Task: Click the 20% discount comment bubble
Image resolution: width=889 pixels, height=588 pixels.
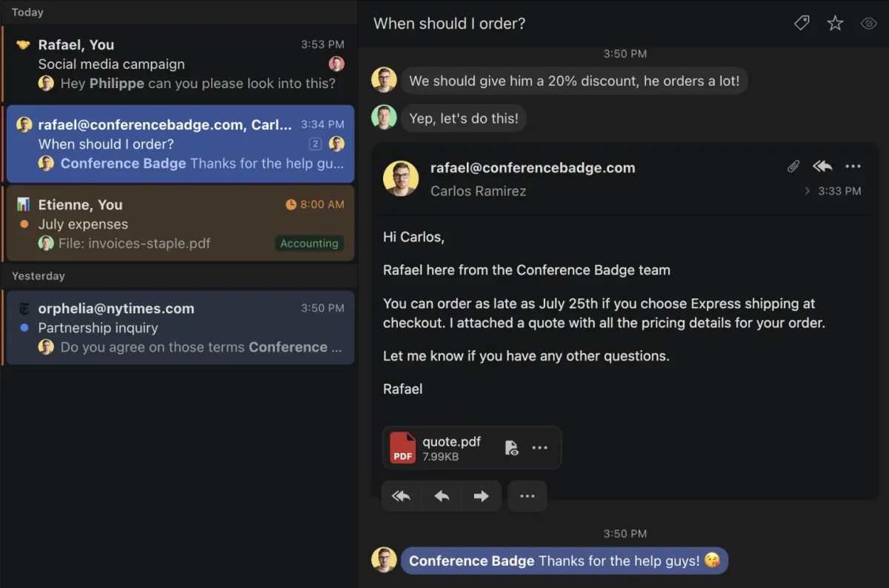Action: tap(574, 81)
